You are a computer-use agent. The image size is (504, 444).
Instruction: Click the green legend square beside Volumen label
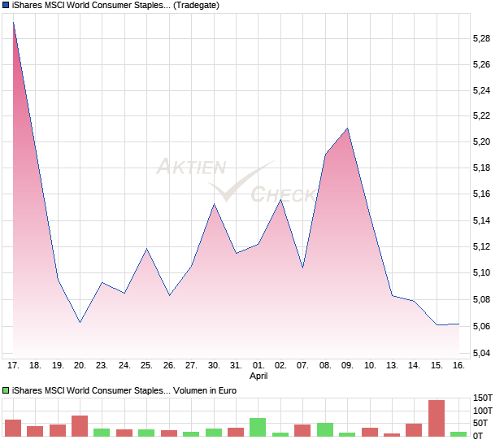click(7, 390)
